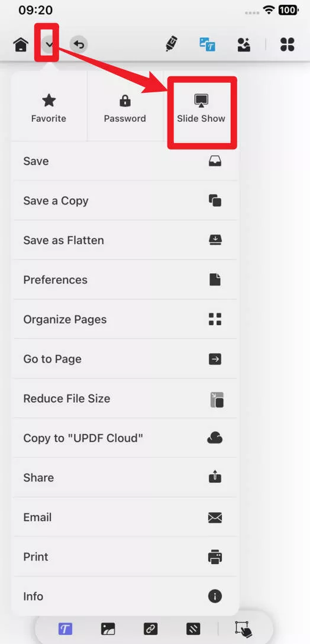The image size is (310, 644).
Task: Choose Save as Flatten option
Action: (x=125, y=240)
